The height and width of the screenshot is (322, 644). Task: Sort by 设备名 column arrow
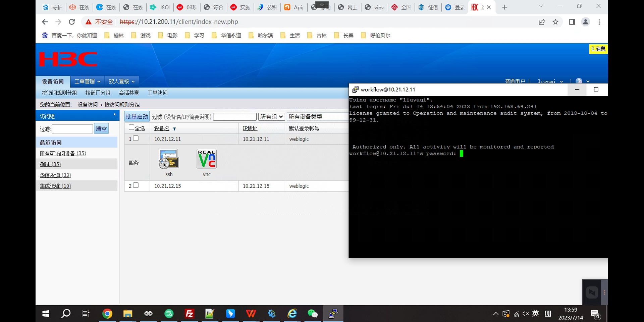[174, 129]
